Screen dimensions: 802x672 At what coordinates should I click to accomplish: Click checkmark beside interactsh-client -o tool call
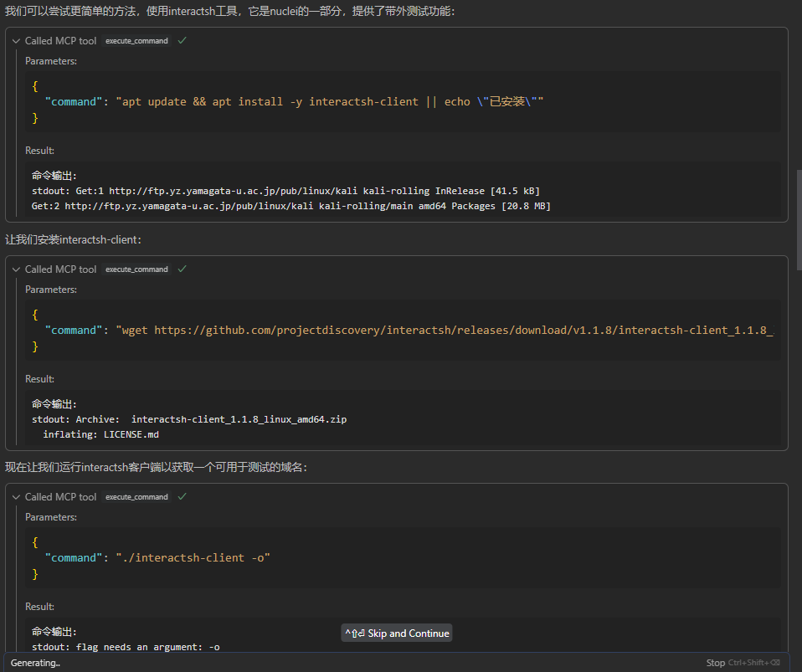pyautogui.click(x=183, y=496)
